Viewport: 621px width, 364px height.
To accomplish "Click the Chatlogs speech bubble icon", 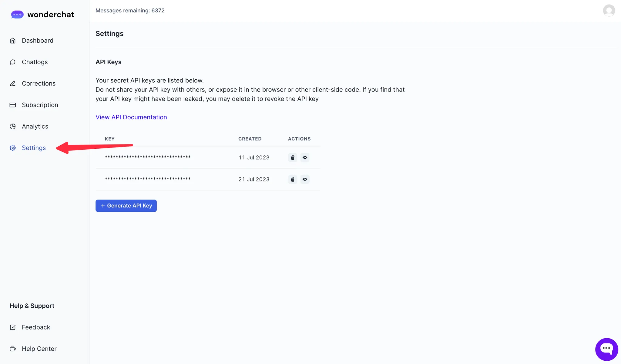I will [x=13, y=62].
